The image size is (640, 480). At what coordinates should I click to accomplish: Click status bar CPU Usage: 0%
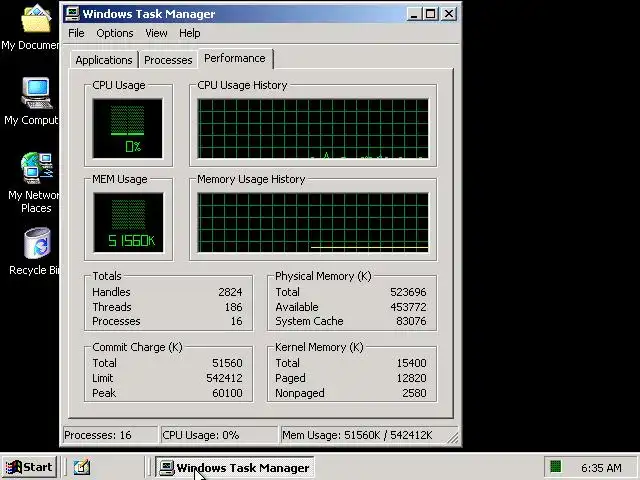pyautogui.click(x=219, y=435)
